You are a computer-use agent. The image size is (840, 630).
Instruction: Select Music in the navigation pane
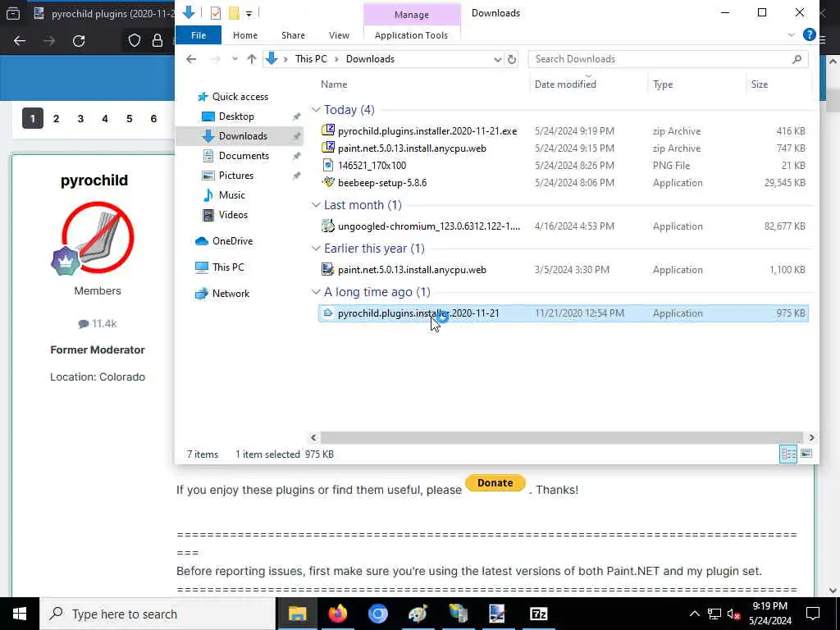click(x=232, y=195)
